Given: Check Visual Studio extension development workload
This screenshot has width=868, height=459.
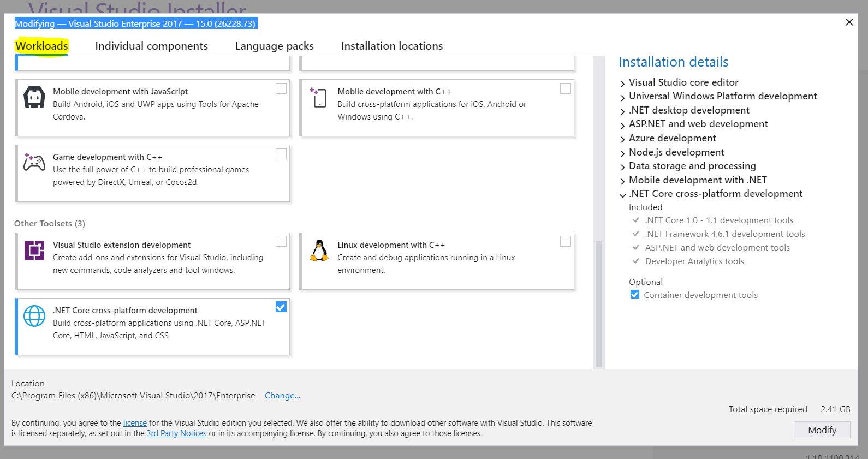Looking at the screenshot, I should pyautogui.click(x=281, y=241).
